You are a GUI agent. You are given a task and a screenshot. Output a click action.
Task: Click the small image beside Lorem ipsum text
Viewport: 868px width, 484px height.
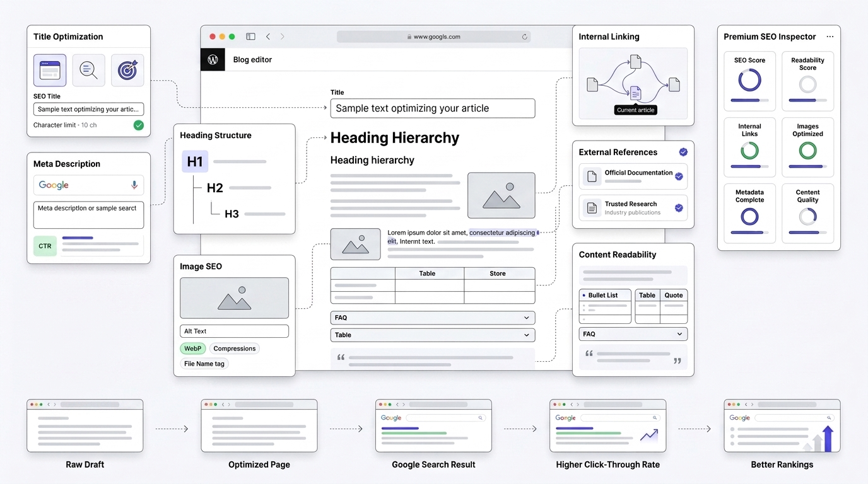[x=355, y=244]
